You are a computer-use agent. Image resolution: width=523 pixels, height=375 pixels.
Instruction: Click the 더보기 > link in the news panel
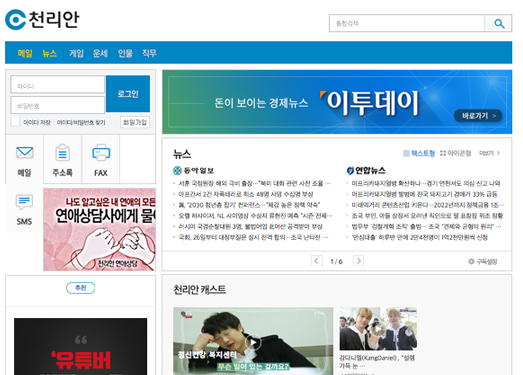pyautogui.click(x=489, y=153)
